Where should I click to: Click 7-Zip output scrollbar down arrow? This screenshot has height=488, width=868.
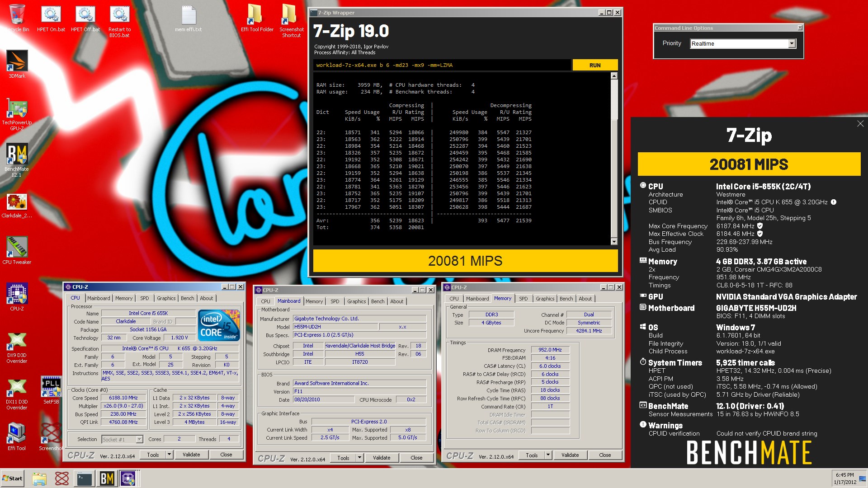tap(614, 242)
